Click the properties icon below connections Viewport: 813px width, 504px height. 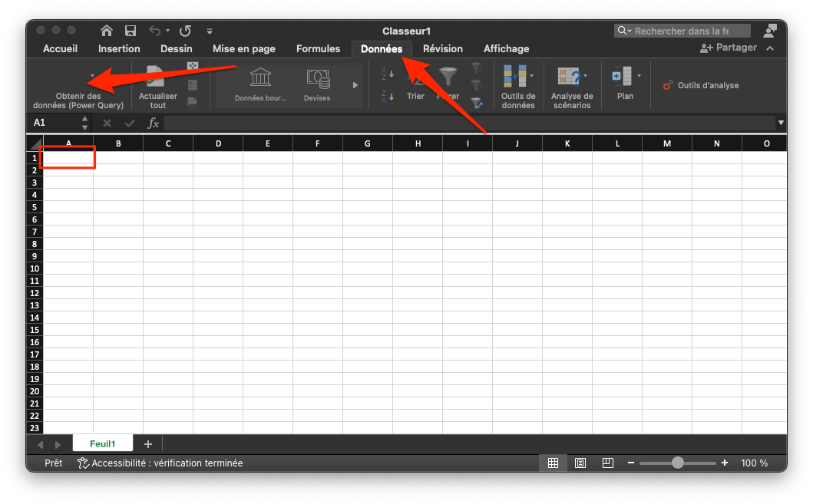click(x=193, y=85)
